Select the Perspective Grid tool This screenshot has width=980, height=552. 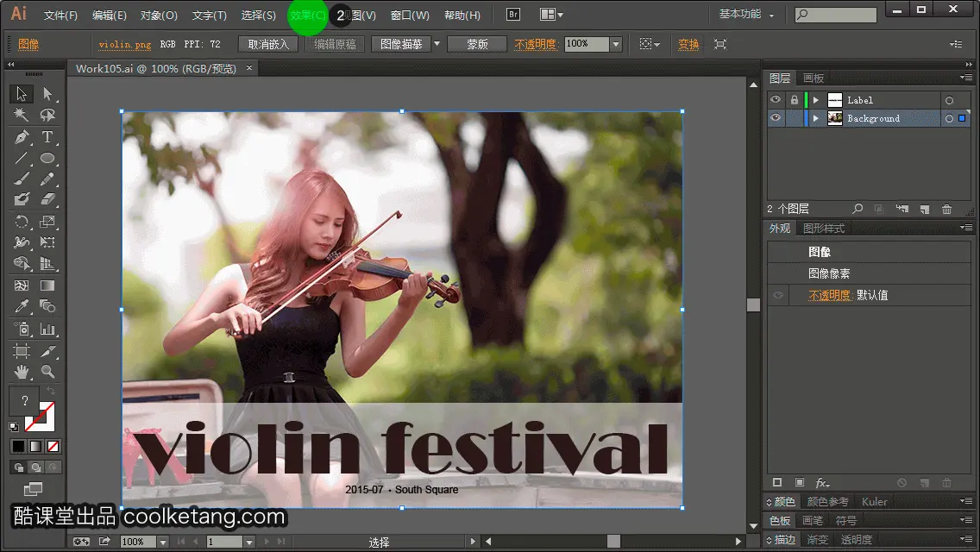[47, 264]
